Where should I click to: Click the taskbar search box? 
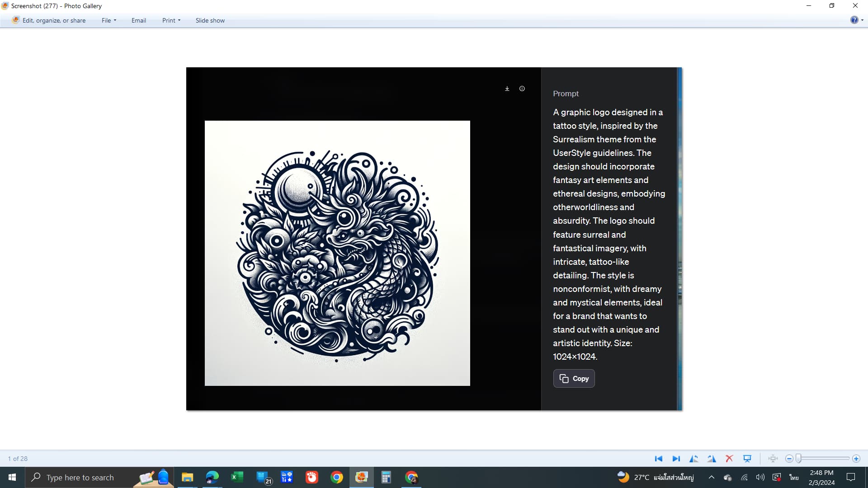[80, 478]
